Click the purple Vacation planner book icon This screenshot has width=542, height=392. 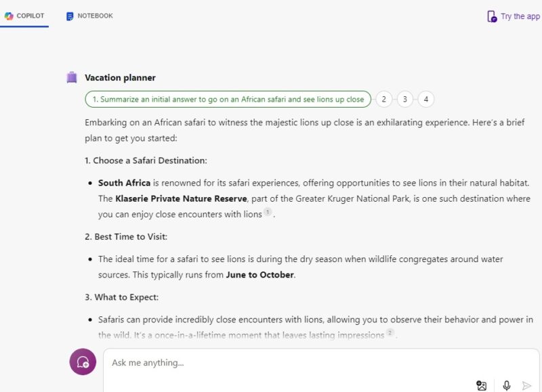[x=72, y=77]
